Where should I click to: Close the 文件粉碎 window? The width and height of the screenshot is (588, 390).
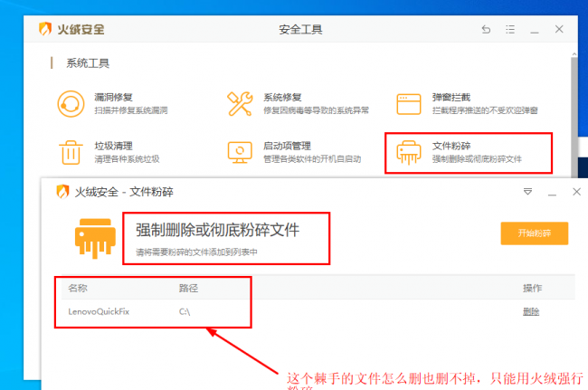577,192
